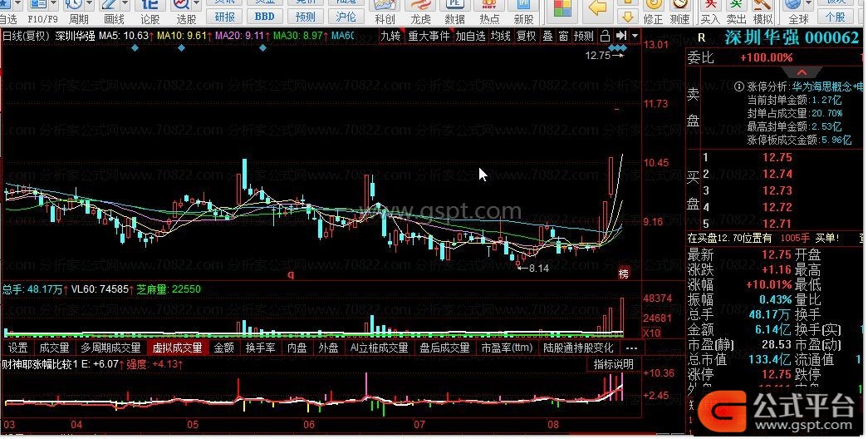The width and height of the screenshot is (868, 439).
Task: Click the red q marker below chart
Action: 291,274
